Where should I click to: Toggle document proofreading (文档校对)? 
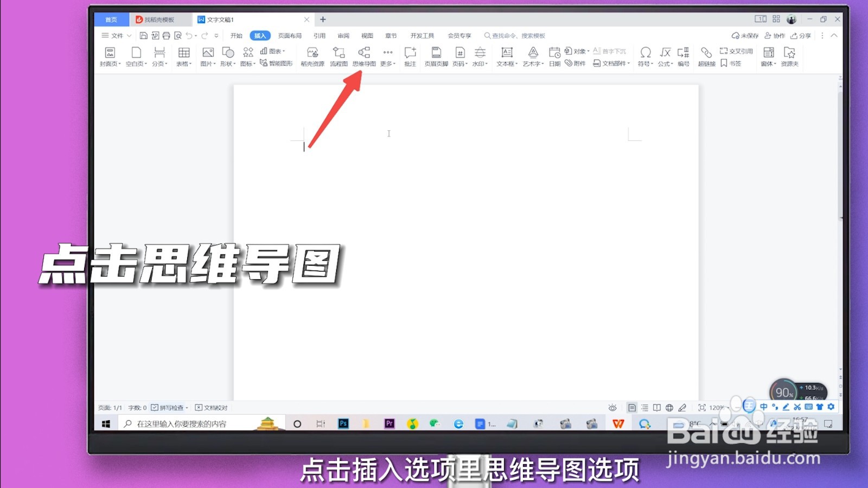point(212,408)
